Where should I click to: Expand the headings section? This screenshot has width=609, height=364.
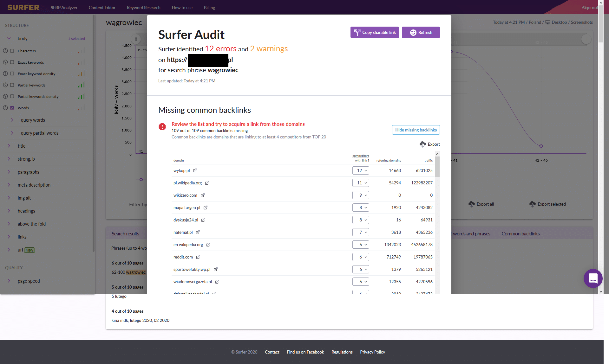pos(9,211)
